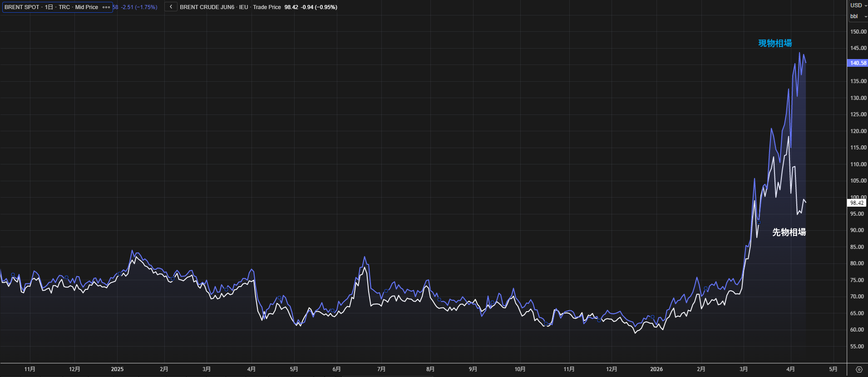Viewport: 868px width, 377px height.
Task: Click the 150.00 label on the price axis
Action: 858,32
